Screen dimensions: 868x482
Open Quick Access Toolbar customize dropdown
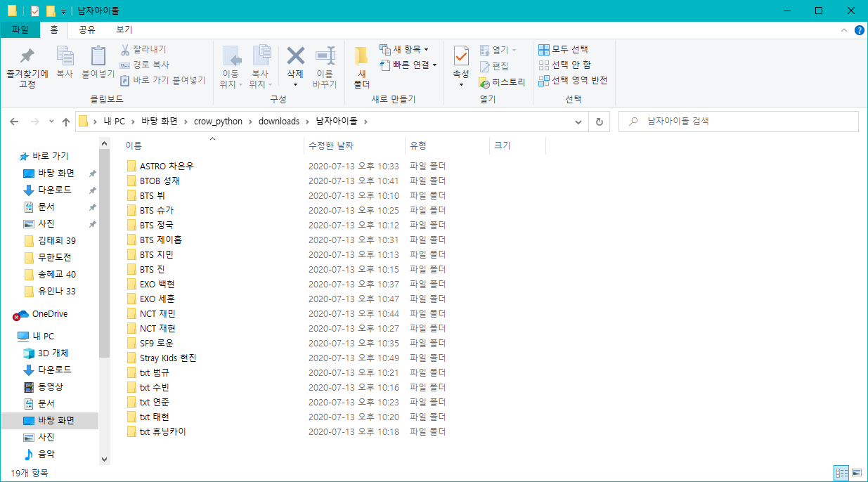(x=63, y=11)
